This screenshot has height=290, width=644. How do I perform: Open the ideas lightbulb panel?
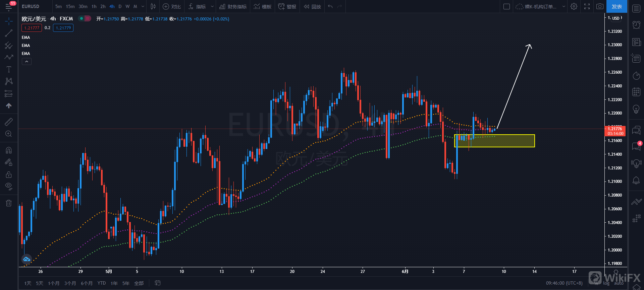636,109
